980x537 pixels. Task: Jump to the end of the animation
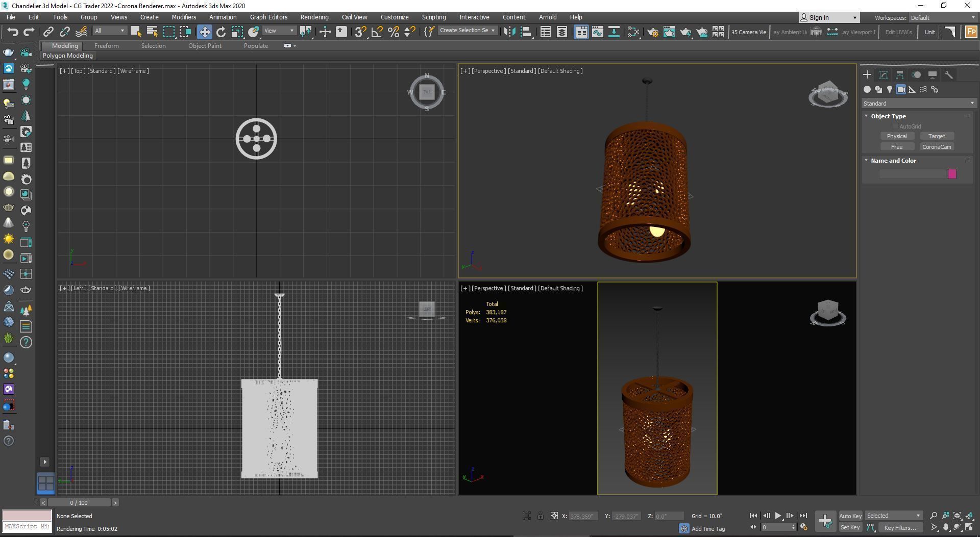point(802,516)
